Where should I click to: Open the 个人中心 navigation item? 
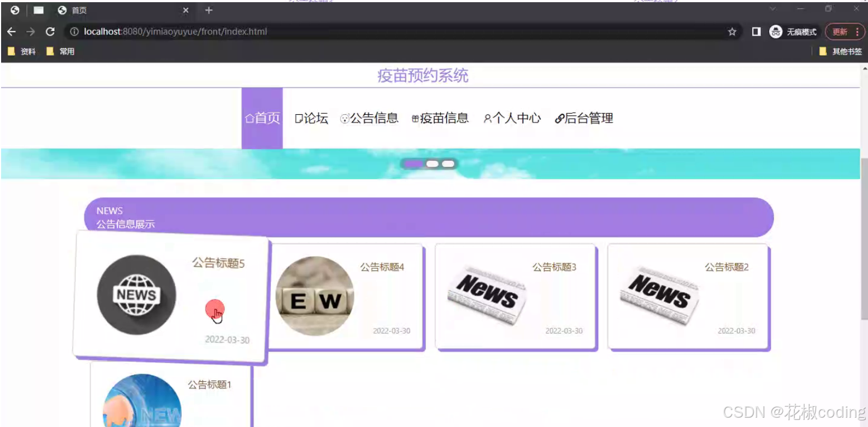[x=512, y=118]
